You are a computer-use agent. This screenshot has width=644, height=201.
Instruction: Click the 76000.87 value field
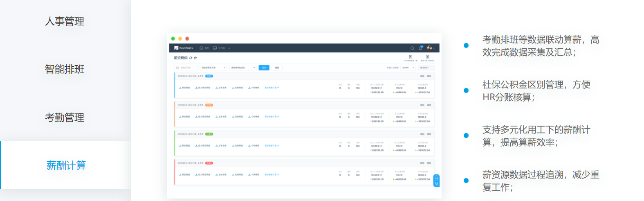pyautogui.click(x=426, y=68)
